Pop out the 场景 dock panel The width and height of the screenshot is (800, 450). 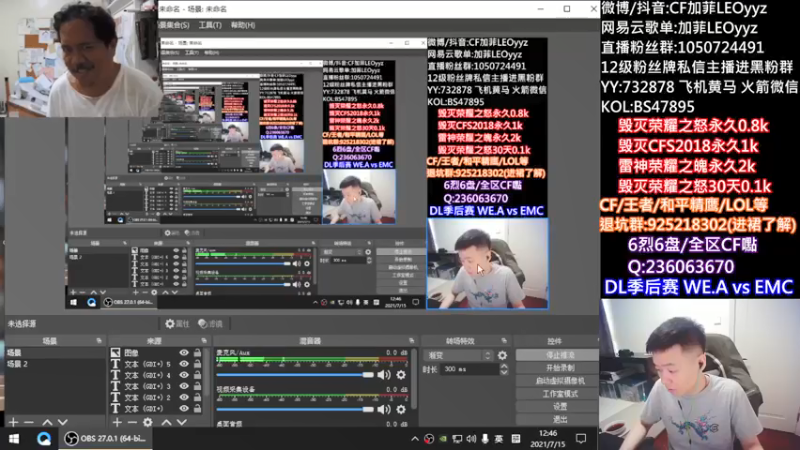tap(99, 340)
